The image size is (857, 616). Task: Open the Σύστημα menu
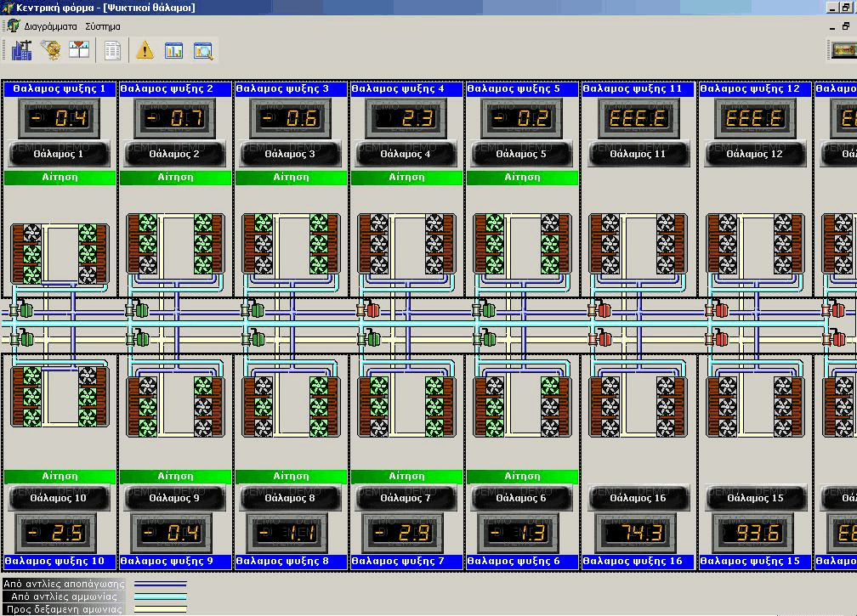[103, 26]
